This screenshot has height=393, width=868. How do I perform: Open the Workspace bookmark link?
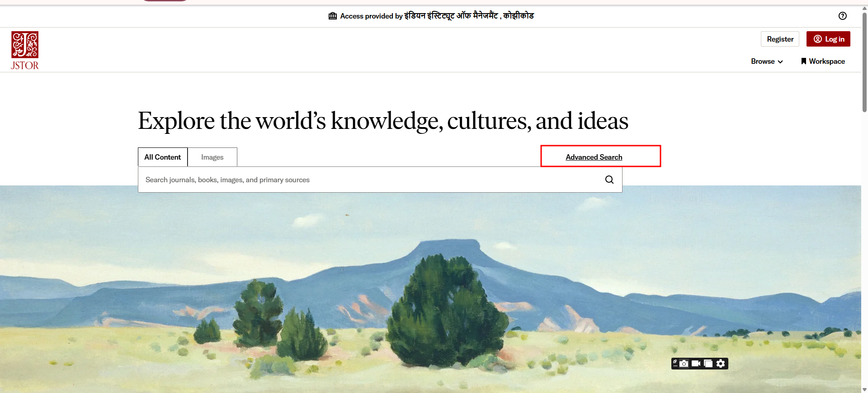click(x=823, y=62)
